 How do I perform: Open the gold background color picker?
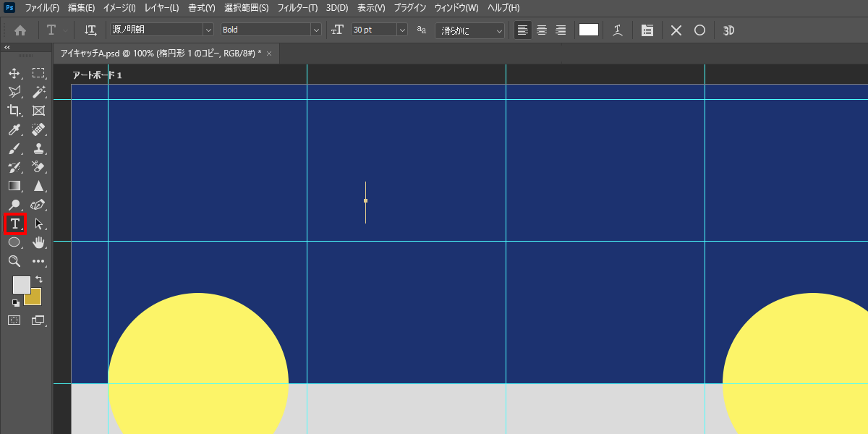35,299
